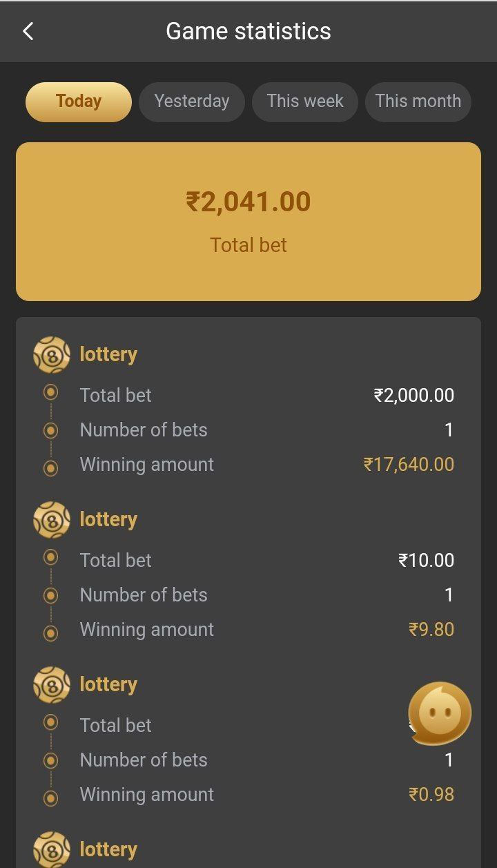Image resolution: width=497 pixels, height=868 pixels.
Task: Select the Today tab
Action: pos(79,102)
